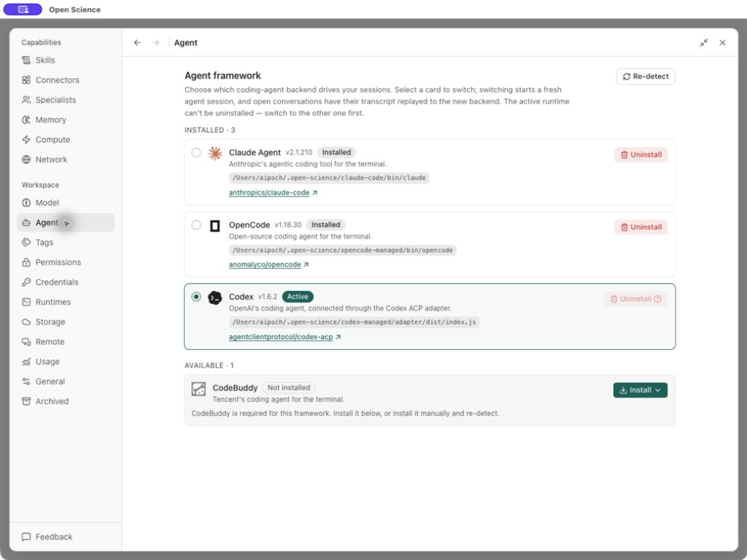This screenshot has height=560, width=747.
Task: Click the AVAILABLE · 1 section label
Action: tap(209, 366)
